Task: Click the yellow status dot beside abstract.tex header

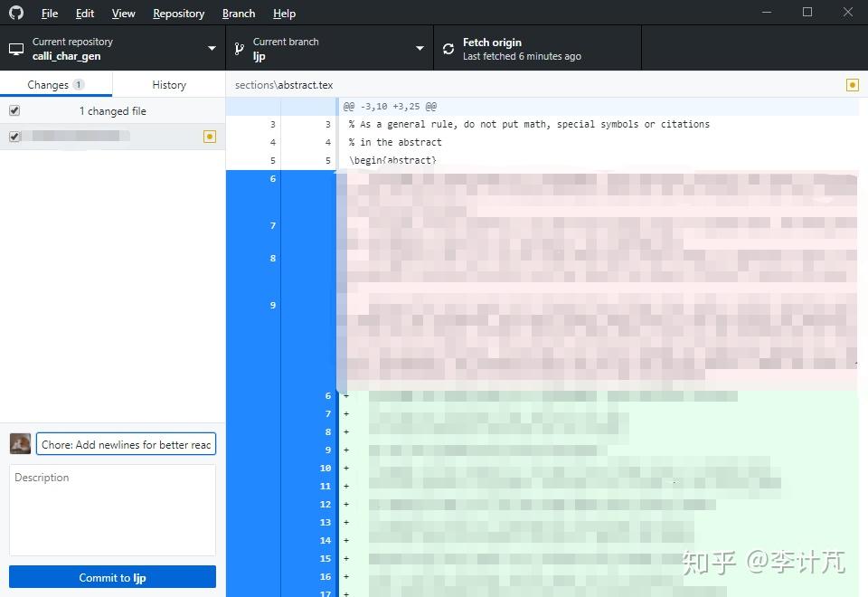Action: tap(851, 84)
